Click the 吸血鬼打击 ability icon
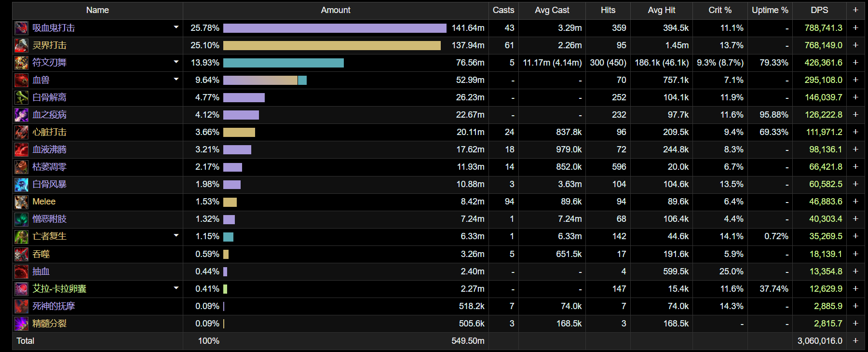Viewport: 868px width, 352px height. pos(21,28)
